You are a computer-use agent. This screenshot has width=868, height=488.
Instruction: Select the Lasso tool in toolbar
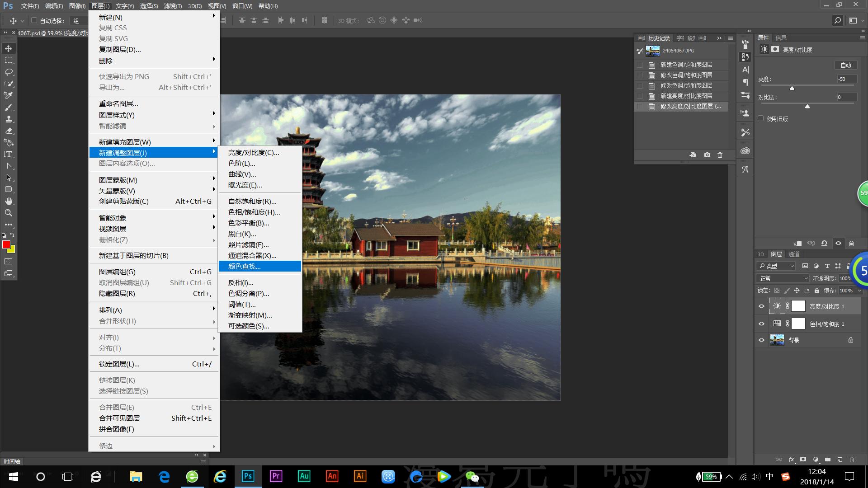pyautogui.click(x=9, y=72)
